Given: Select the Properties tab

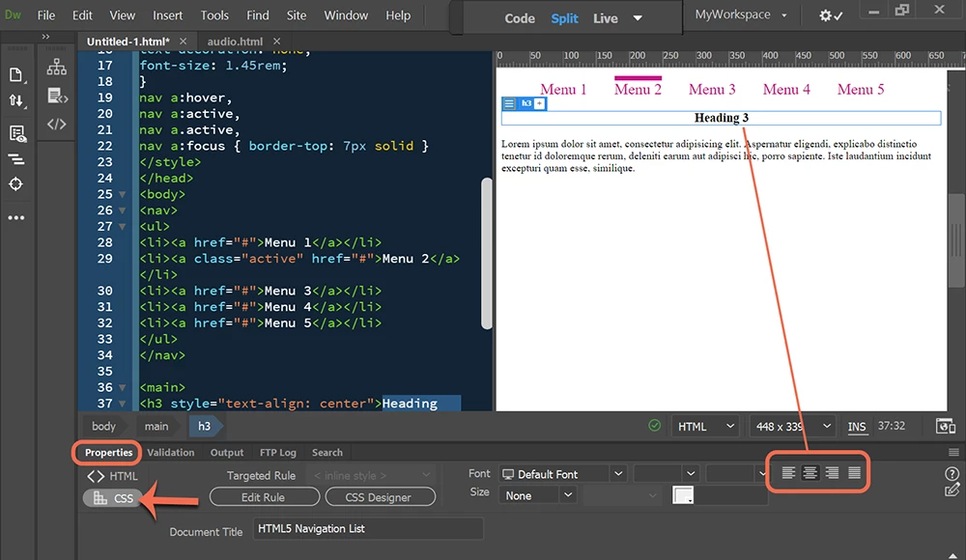Looking at the screenshot, I should [108, 453].
